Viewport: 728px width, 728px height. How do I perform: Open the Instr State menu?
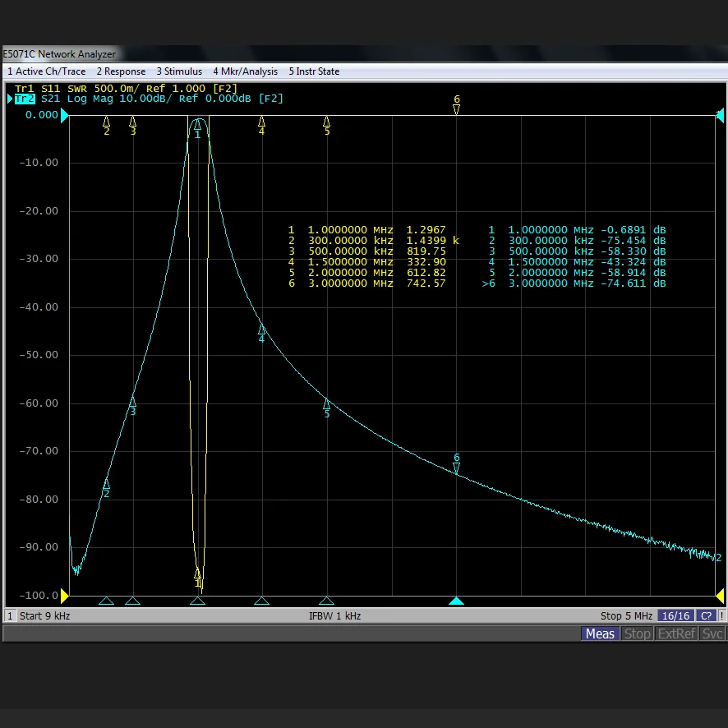pos(314,71)
